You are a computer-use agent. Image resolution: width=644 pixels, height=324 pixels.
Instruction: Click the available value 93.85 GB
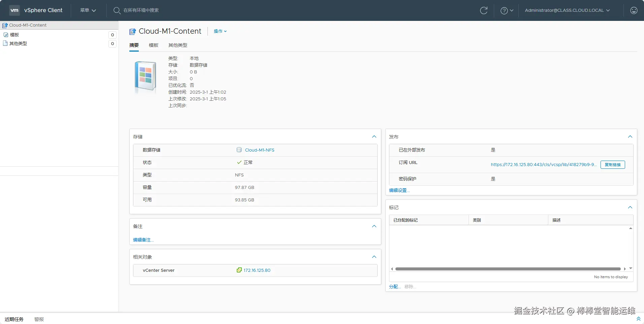coord(245,200)
